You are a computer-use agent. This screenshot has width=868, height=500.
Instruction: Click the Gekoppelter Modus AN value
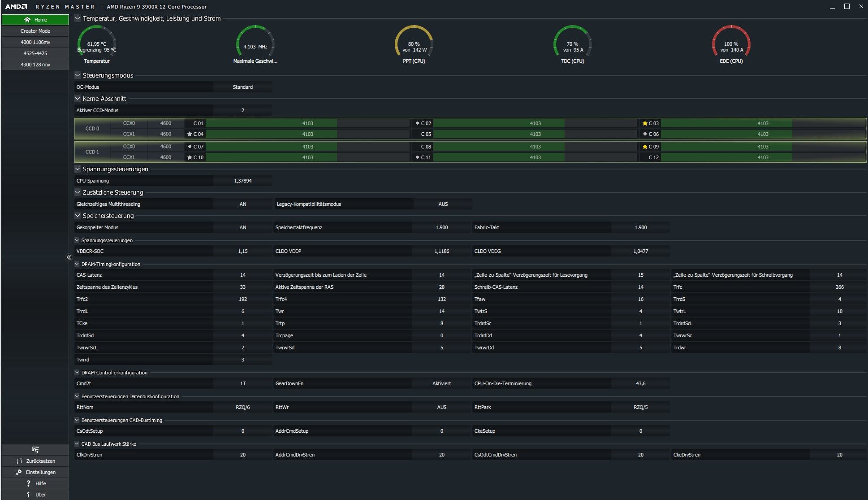242,227
